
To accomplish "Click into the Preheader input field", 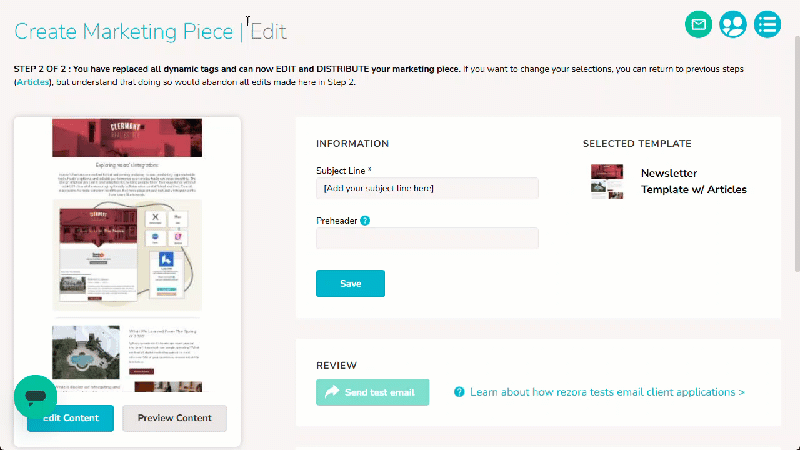I will click(427, 238).
